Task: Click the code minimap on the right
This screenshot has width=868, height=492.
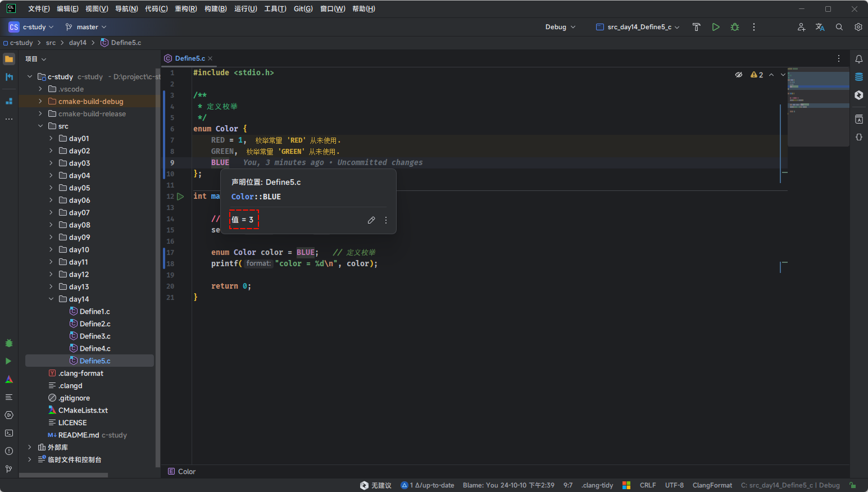Action: (817, 107)
